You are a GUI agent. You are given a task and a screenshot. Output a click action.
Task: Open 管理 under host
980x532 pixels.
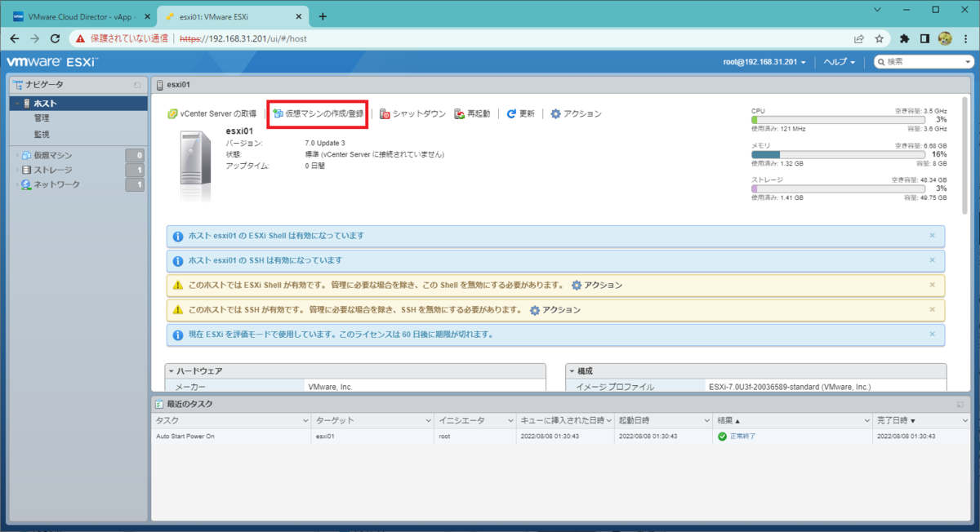tap(42, 118)
